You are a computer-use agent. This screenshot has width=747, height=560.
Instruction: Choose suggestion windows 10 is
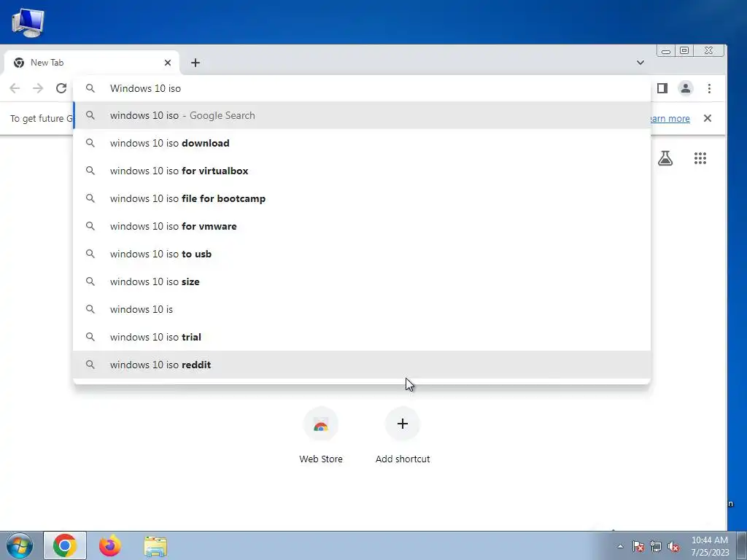point(362,309)
